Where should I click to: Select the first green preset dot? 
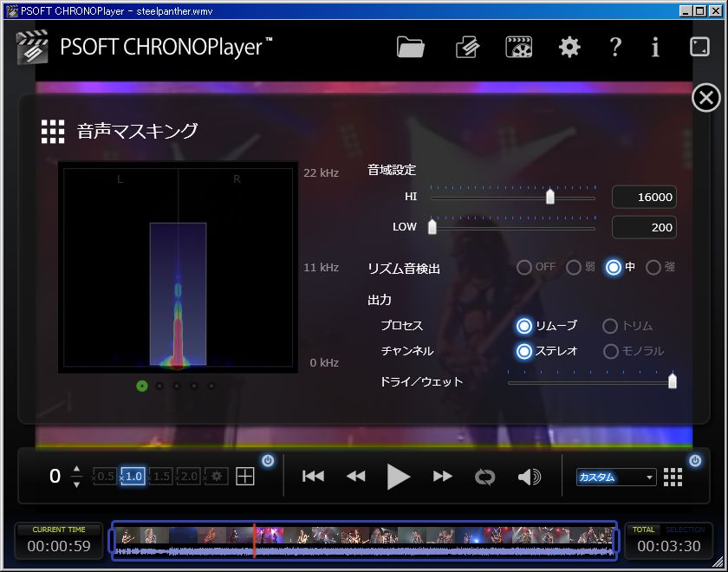(142, 386)
